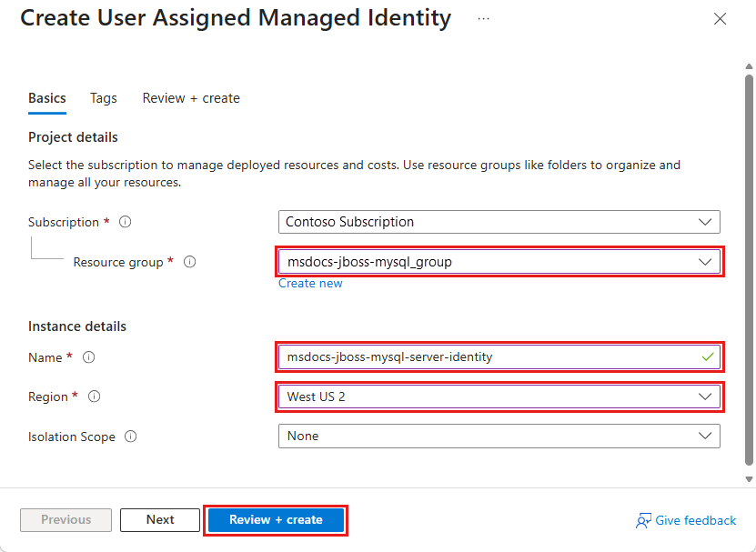Click the Create User Assigned Managed Identity title
756x552 pixels.
pyautogui.click(x=236, y=18)
